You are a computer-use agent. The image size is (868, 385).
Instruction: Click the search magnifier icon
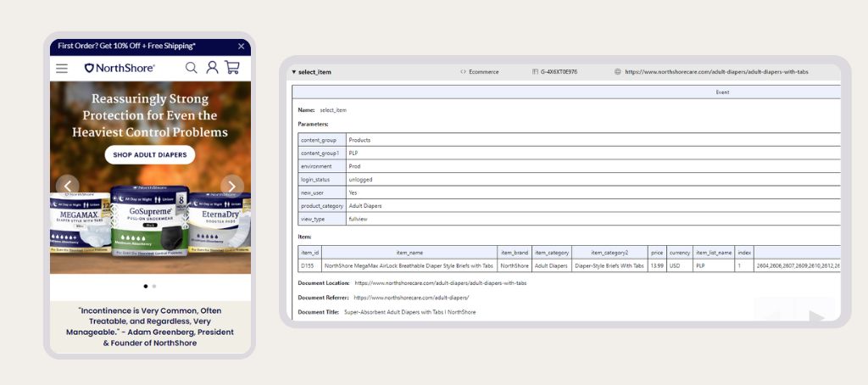tap(192, 68)
